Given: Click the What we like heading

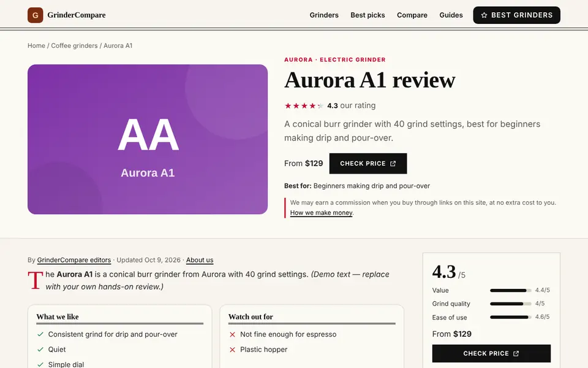Looking at the screenshot, I should coord(58,316).
